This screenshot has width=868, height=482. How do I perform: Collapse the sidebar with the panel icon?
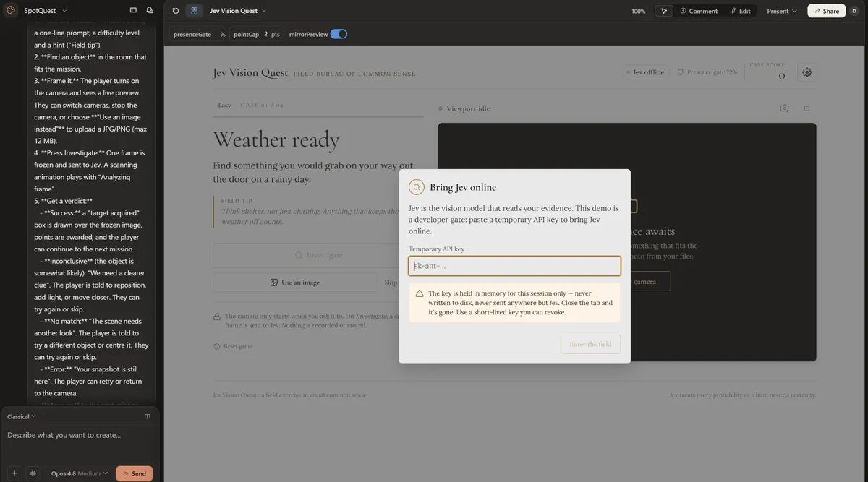[133, 11]
